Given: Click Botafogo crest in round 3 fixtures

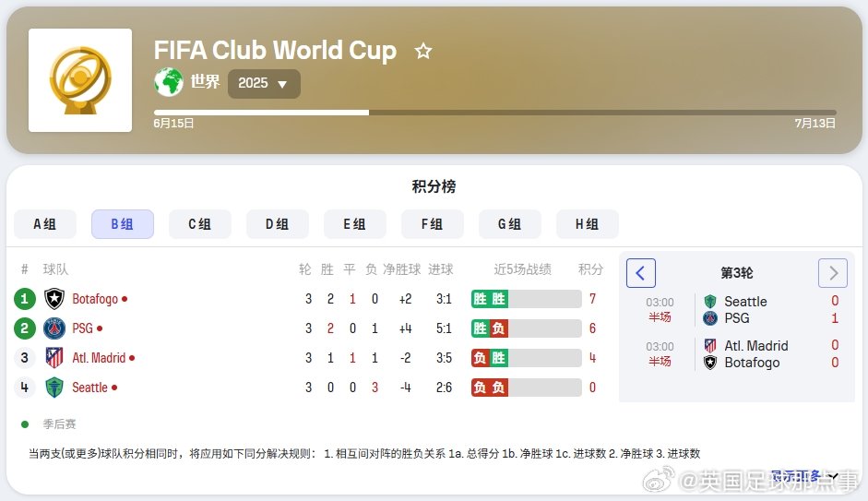Looking at the screenshot, I should [710, 363].
